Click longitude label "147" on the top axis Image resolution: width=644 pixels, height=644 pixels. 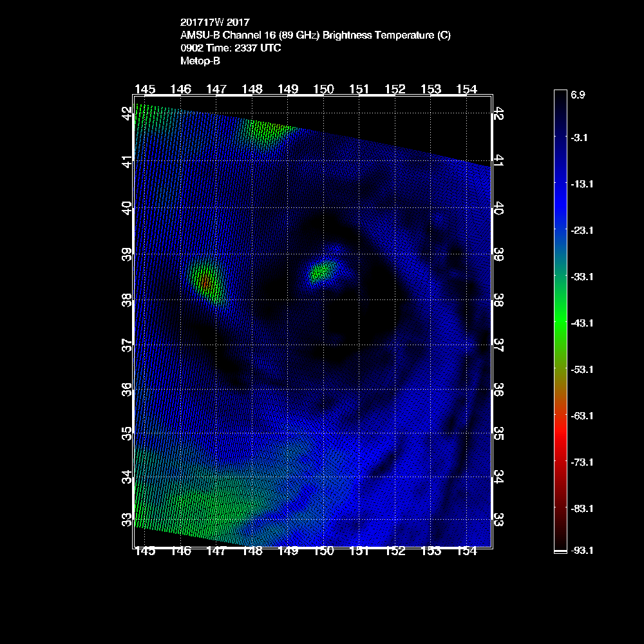(216, 89)
